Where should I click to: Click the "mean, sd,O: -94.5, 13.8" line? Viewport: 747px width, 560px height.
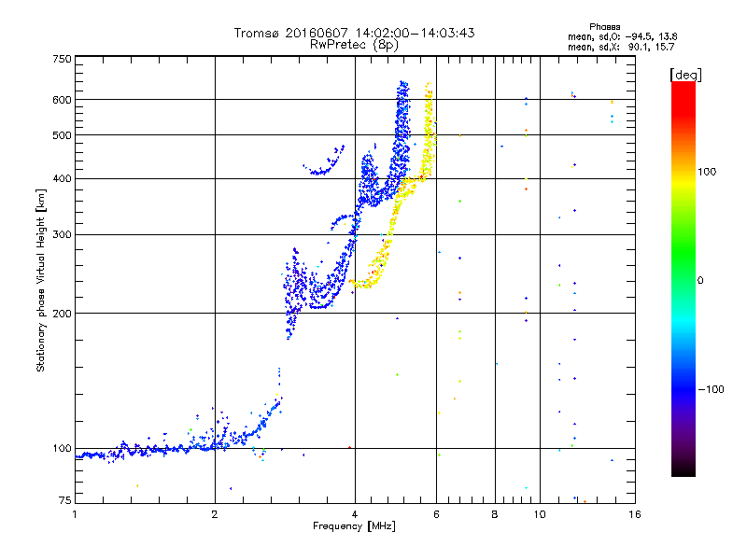click(x=622, y=36)
